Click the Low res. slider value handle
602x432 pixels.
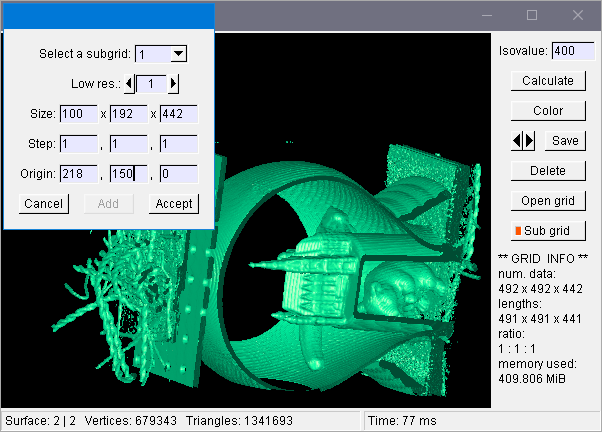tap(151, 84)
